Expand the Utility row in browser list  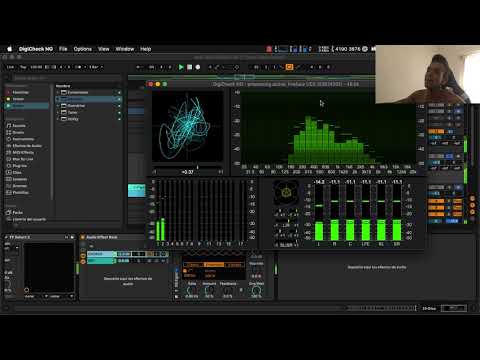pos(58,119)
